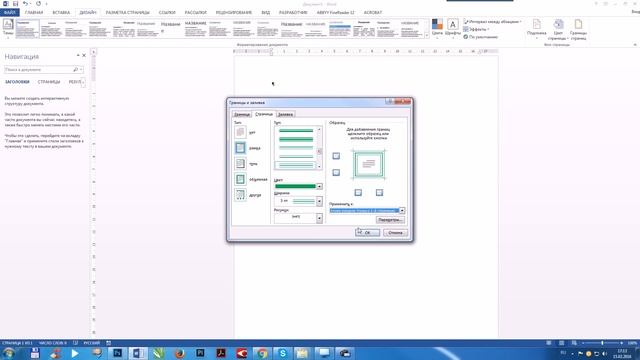The width and height of the screenshot is (640, 360).
Task: Click the page preview sample in Образец
Action: click(369, 165)
